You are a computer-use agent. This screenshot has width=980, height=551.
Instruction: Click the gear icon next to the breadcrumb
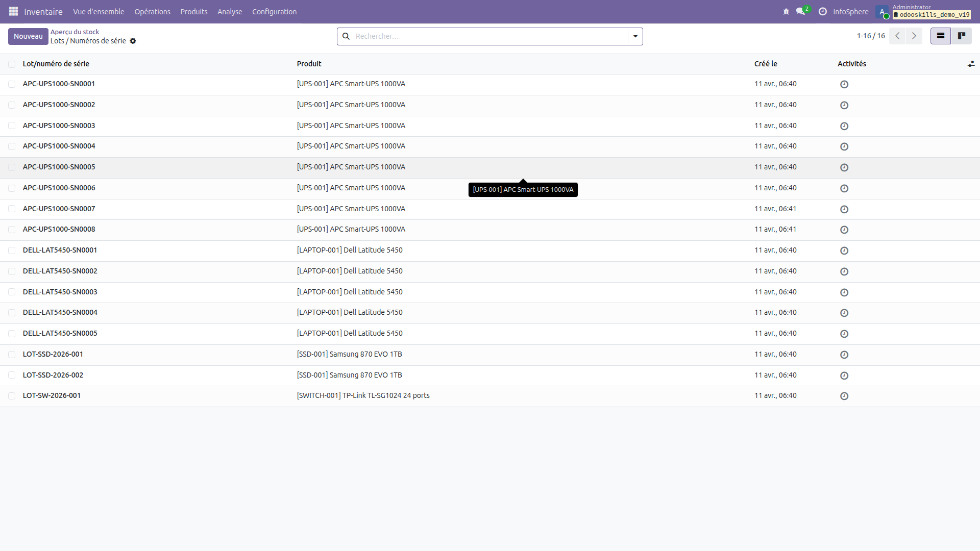[x=133, y=41]
